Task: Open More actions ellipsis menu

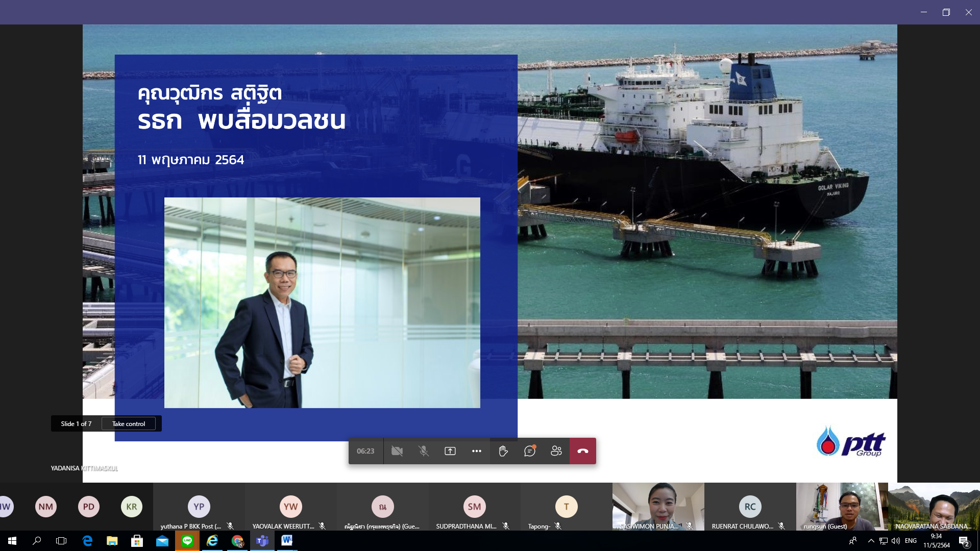Action: (x=476, y=451)
